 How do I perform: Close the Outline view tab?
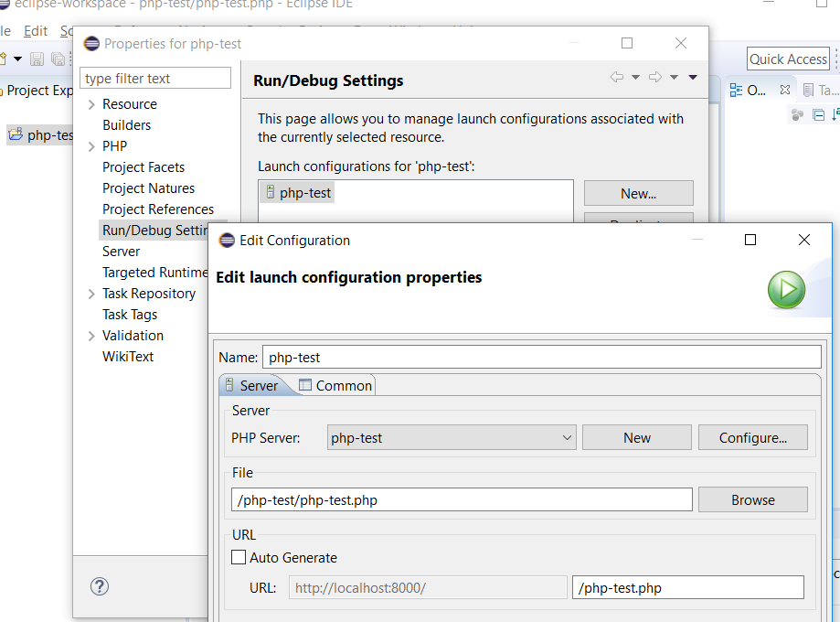click(x=785, y=90)
